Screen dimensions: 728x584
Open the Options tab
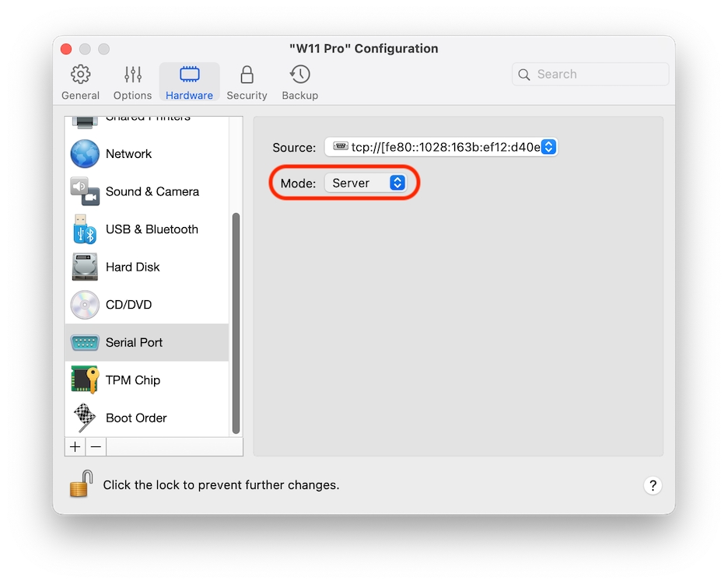point(132,83)
